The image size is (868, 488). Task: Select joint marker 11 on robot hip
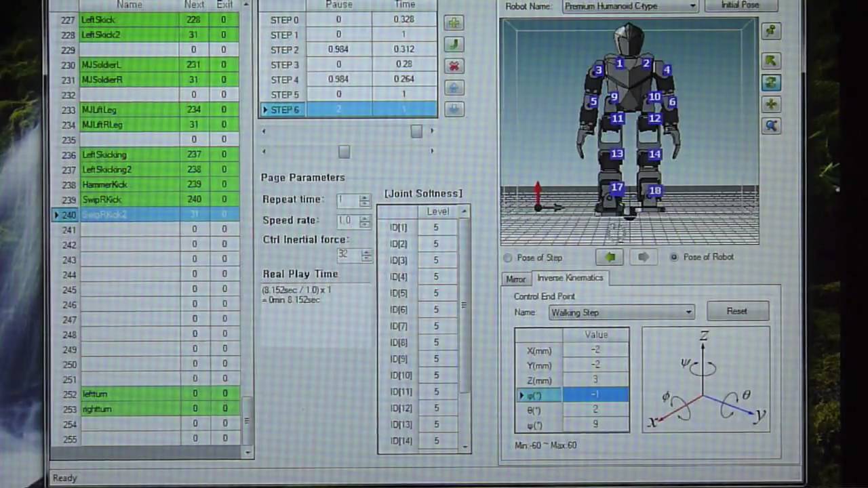pyautogui.click(x=618, y=119)
